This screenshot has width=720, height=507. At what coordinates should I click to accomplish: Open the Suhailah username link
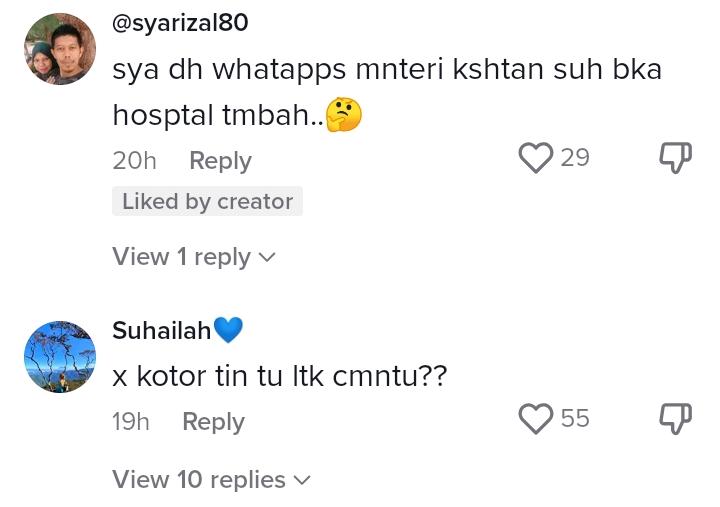tap(161, 330)
